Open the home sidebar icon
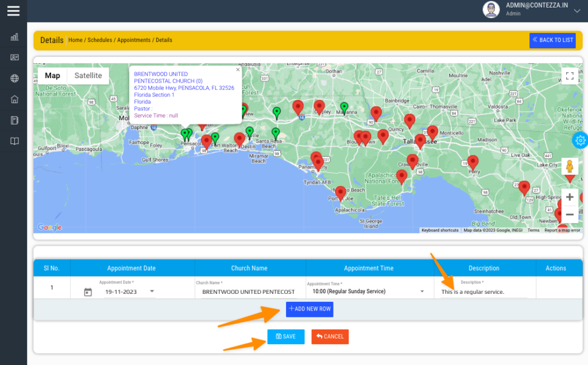 pyautogui.click(x=14, y=99)
